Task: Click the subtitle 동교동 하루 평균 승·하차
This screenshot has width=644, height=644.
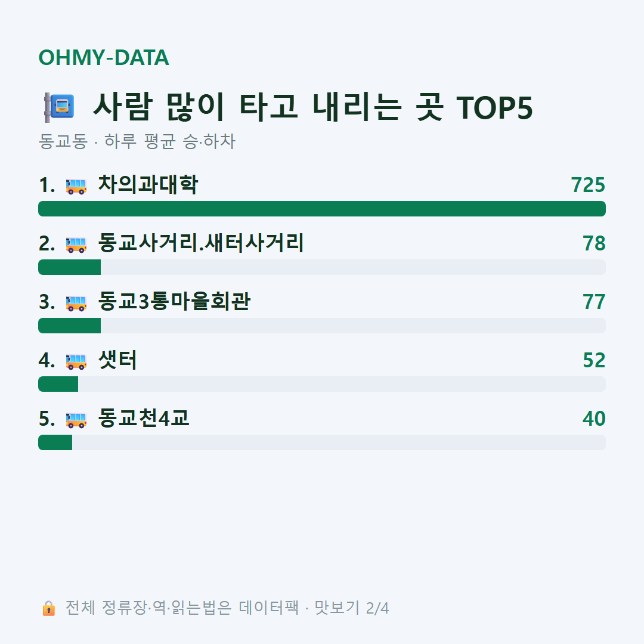Action: click(x=137, y=141)
